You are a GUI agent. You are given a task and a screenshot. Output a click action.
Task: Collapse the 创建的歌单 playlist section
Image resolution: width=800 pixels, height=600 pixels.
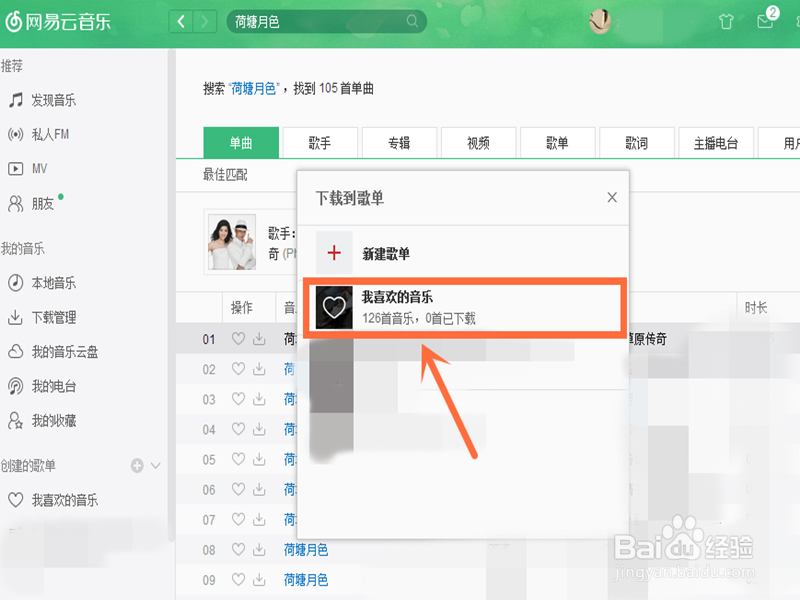(156, 465)
